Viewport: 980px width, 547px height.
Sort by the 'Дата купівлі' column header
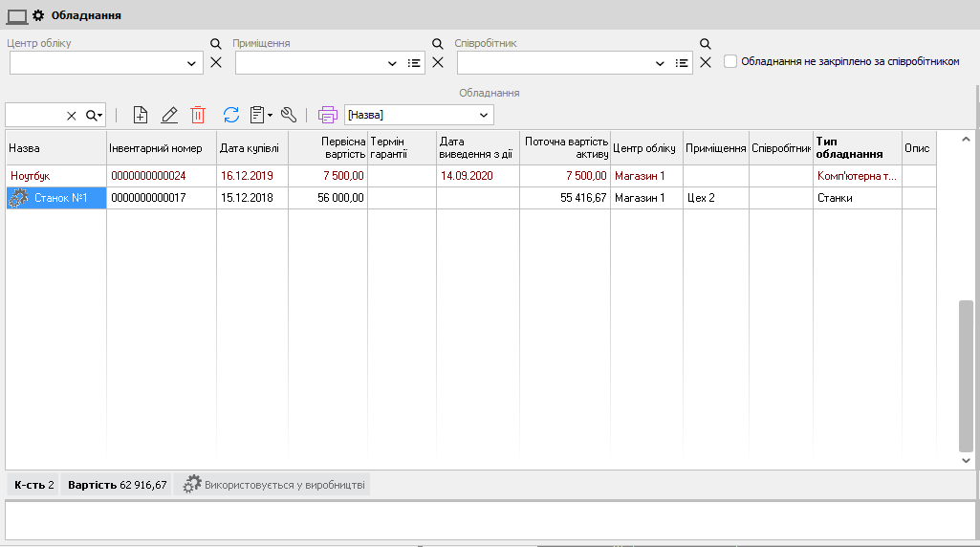tap(251, 148)
